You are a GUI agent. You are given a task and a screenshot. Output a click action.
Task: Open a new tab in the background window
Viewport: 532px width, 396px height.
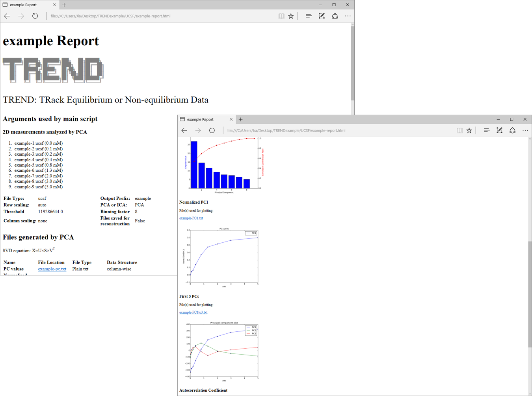(x=64, y=5)
